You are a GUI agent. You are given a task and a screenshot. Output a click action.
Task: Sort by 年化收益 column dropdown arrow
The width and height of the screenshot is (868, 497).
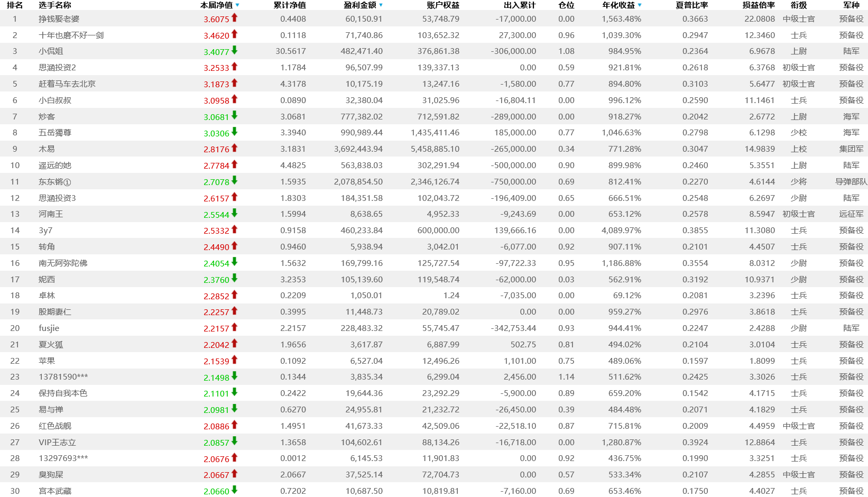tap(640, 5)
